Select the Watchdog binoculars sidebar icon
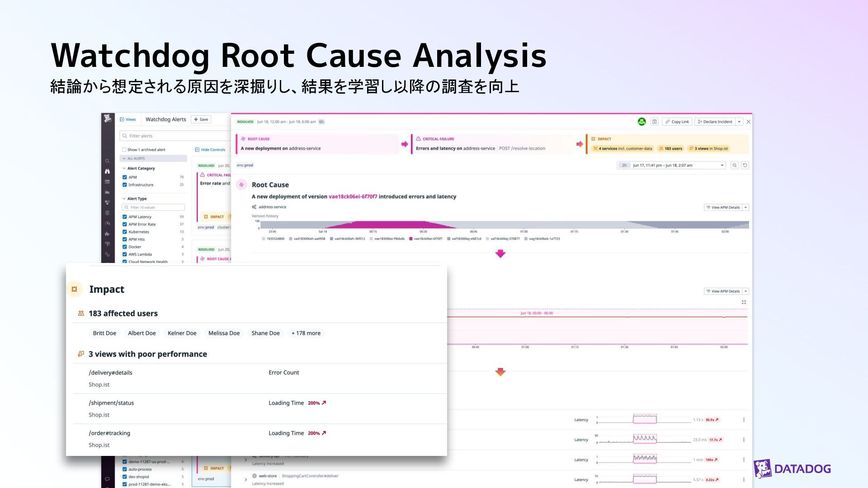868x488 pixels. click(x=107, y=171)
